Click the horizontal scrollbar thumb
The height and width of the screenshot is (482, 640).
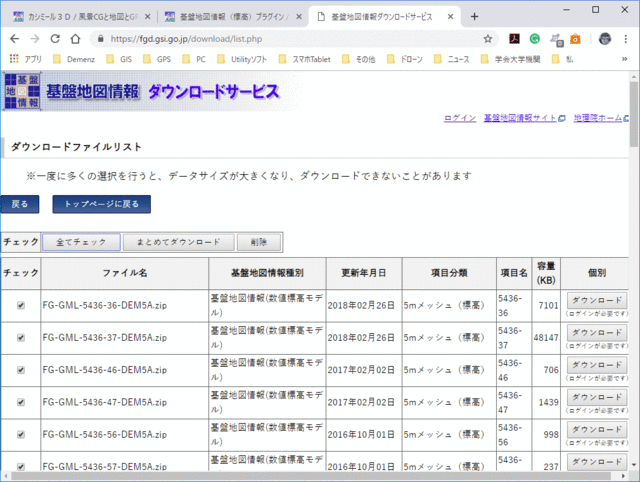(311, 476)
